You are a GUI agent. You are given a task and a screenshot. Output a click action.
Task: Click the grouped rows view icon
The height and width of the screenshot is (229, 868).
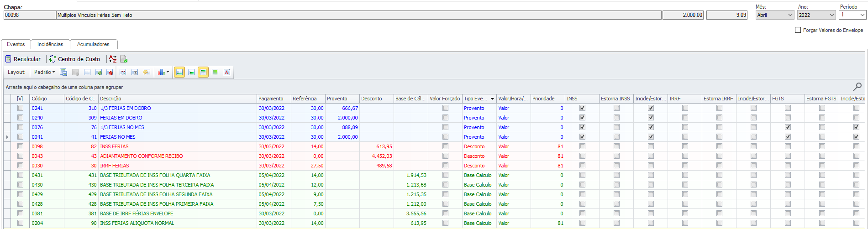tap(191, 72)
